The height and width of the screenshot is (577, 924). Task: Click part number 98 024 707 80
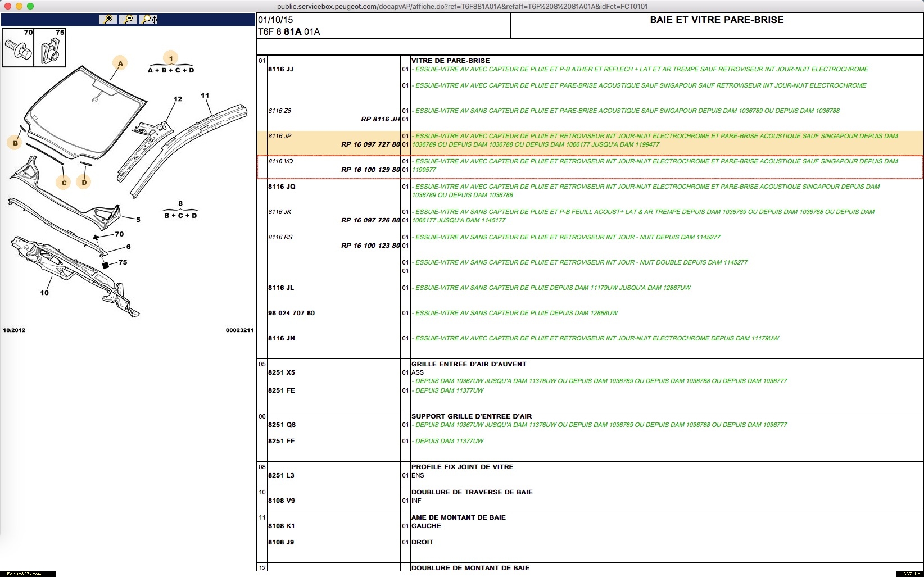291,313
